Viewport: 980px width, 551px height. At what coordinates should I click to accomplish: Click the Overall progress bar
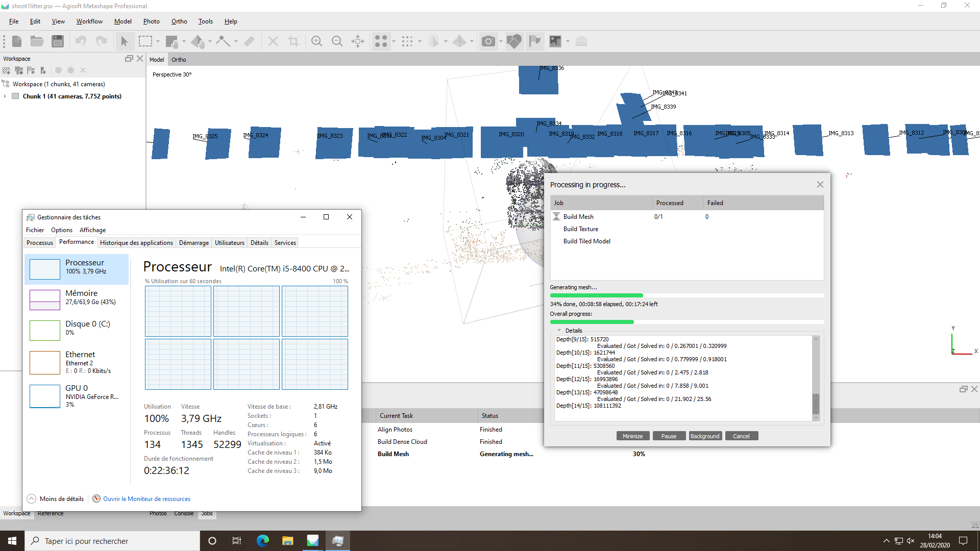tap(687, 322)
